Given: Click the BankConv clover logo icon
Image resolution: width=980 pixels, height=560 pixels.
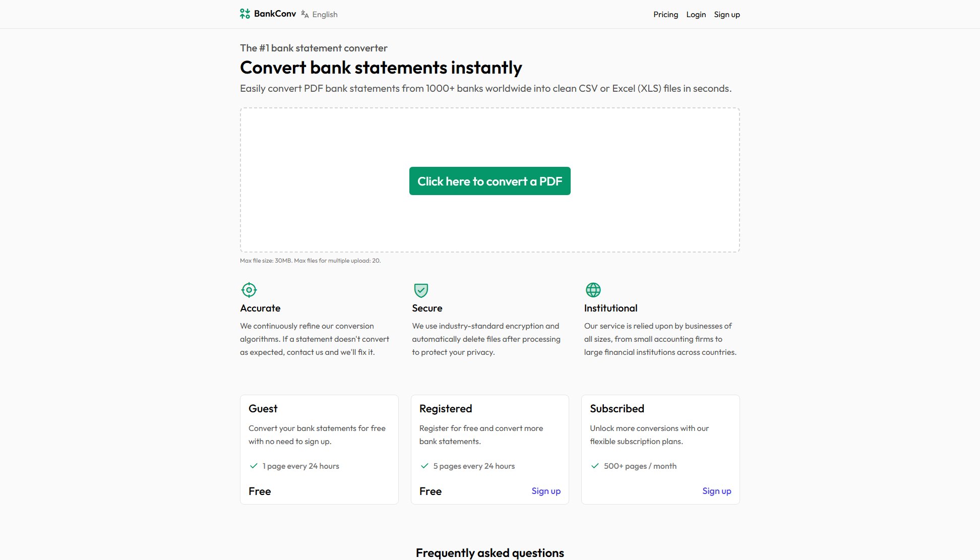Looking at the screenshot, I should [x=245, y=14].
